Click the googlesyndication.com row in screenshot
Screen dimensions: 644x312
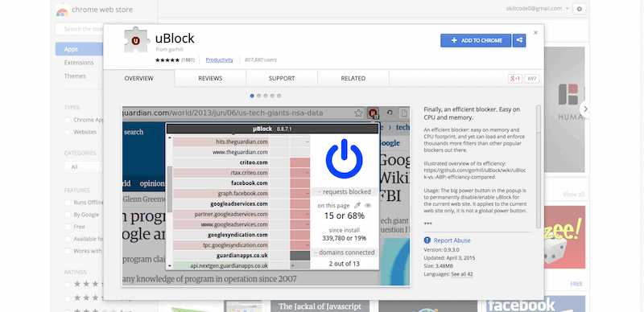241,235
